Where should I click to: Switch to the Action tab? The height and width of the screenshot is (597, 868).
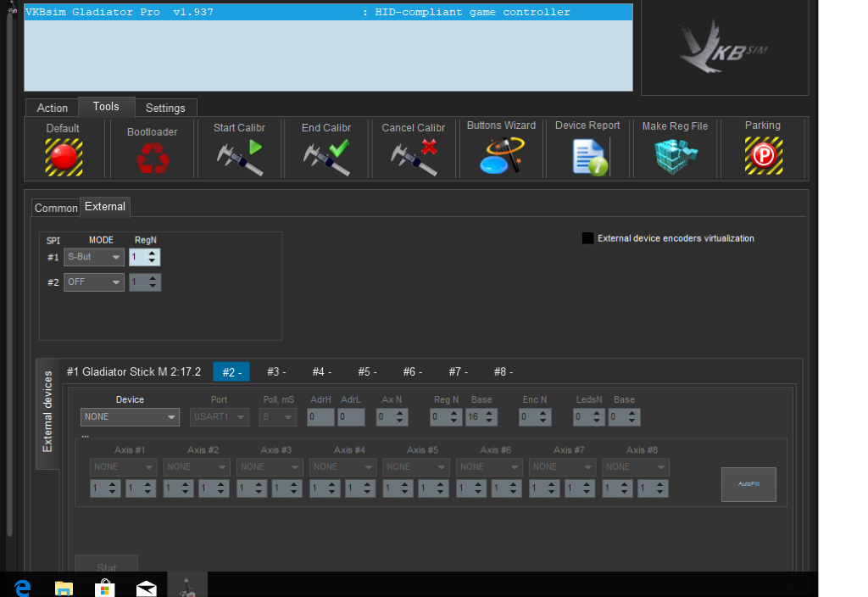pos(52,108)
